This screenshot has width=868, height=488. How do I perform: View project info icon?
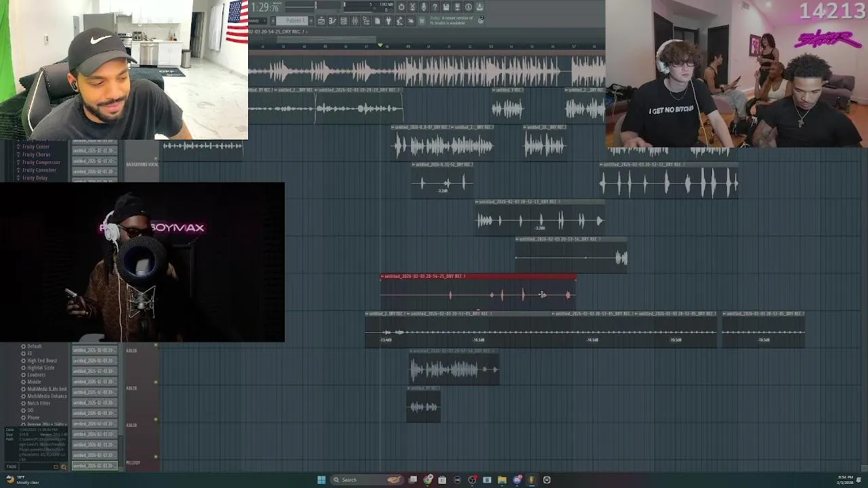click(469, 6)
